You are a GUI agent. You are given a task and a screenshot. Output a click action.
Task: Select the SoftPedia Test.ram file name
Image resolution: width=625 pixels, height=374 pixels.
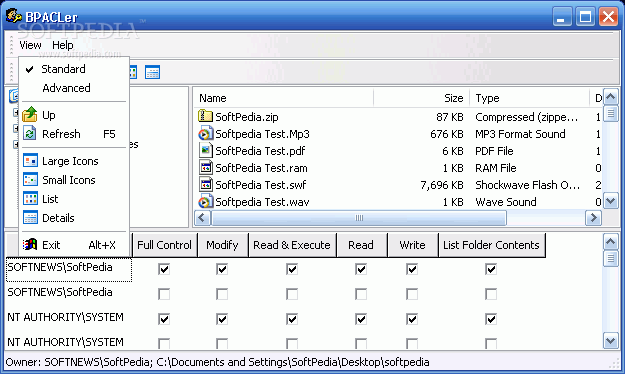(261, 168)
